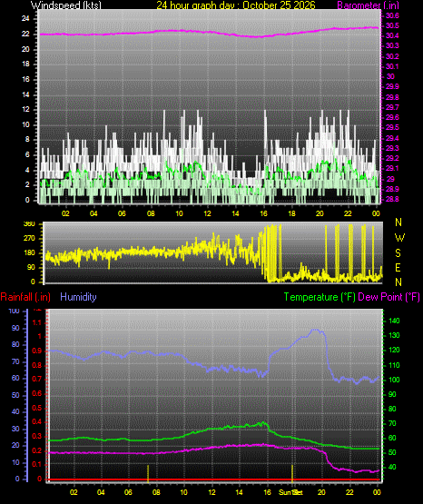This screenshot has width=423, height=504.
Task: Click the yellow sunset marker line near 18:00
Action: coord(292,473)
